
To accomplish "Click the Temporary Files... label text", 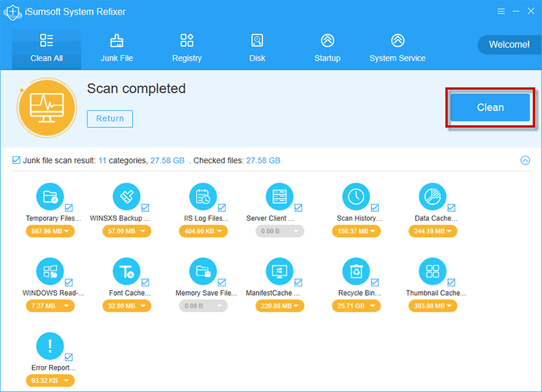I will click(x=54, y=218).
